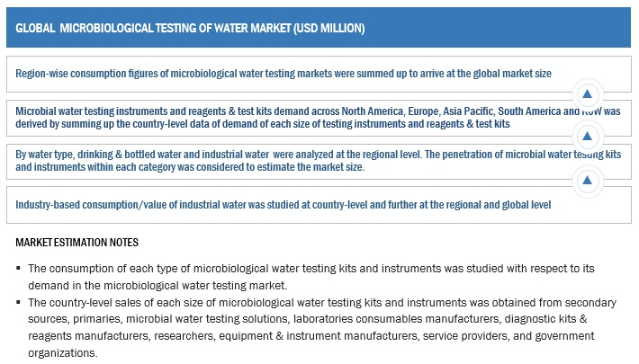639x364 pixels.
Task: Click the first bullet marker under the notes
Action: [17, 269]
